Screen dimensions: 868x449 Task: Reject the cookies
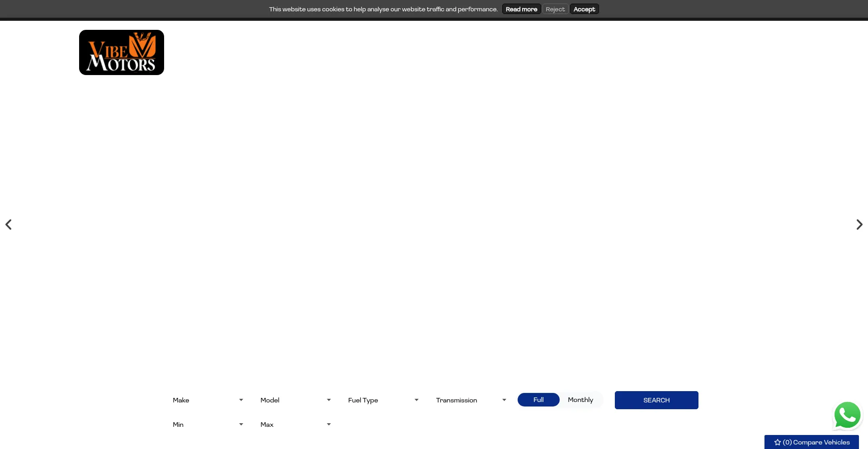(x=555, y=9)
